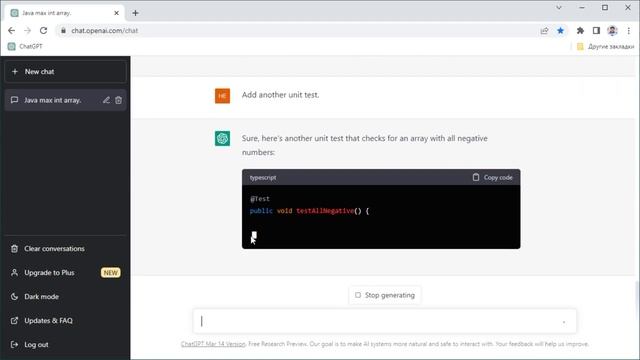Click the browser forward arrow
Viewport: 640px width, 360px height.
pyautogui.click(x=27, y=31)
